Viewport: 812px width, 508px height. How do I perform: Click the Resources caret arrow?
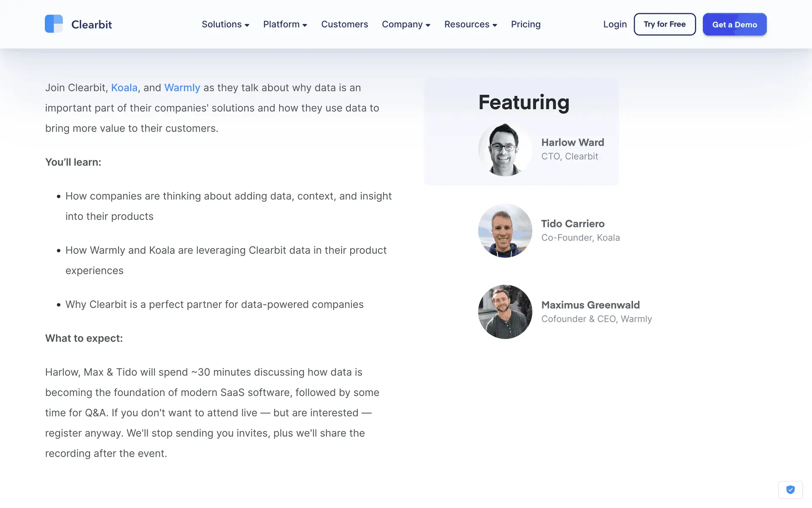[495, 25]
